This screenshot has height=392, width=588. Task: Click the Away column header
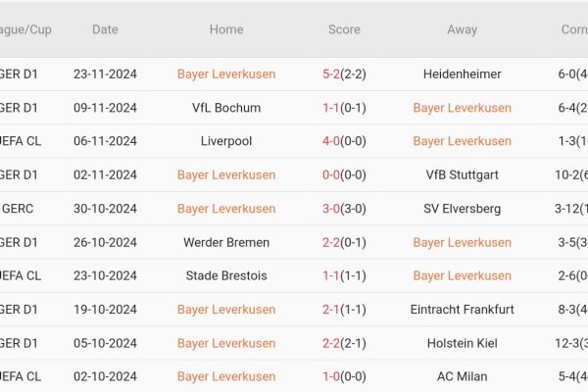pos(463,29)
